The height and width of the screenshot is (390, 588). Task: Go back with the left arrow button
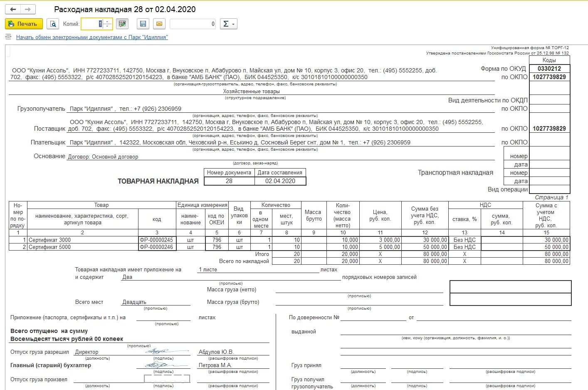13,9
